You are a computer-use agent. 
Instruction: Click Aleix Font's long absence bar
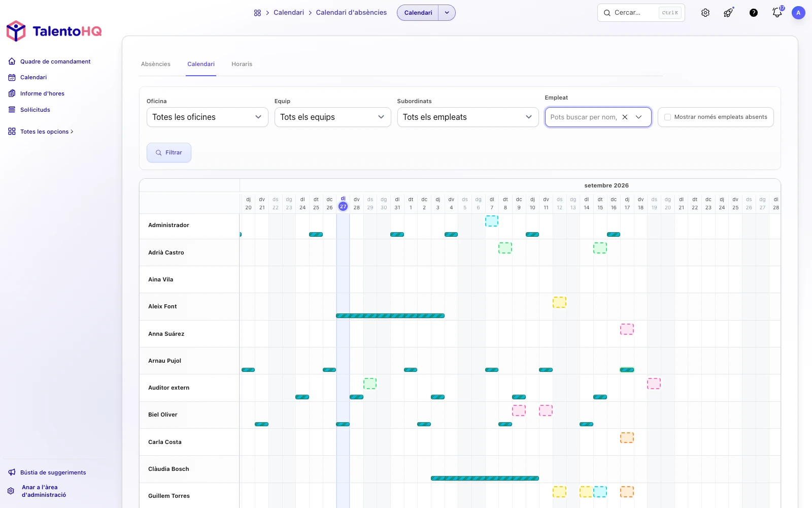click(x=390, y=316)
